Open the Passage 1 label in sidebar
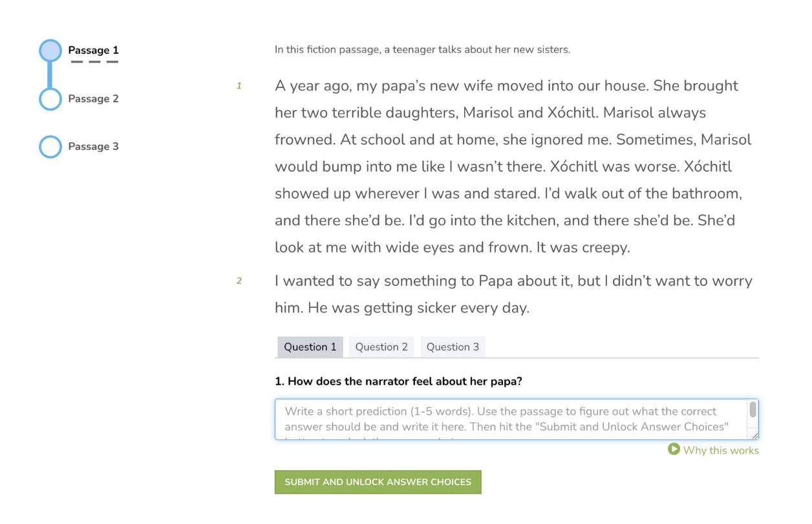 [94, 50]
